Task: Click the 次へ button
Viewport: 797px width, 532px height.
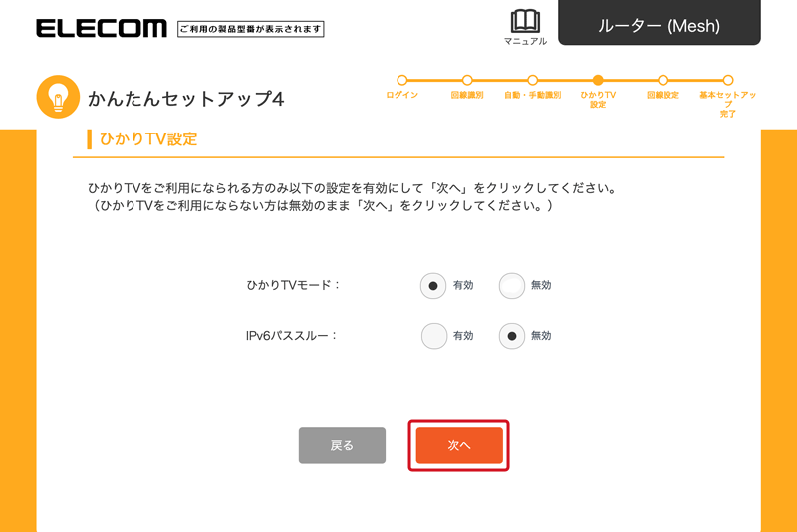Action: 459,445
